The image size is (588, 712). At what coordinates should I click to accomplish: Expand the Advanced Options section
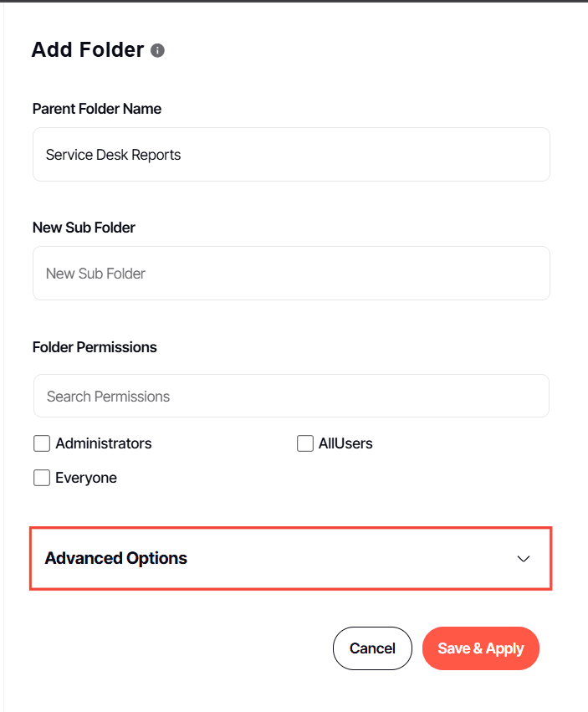(x=290, y=558)
